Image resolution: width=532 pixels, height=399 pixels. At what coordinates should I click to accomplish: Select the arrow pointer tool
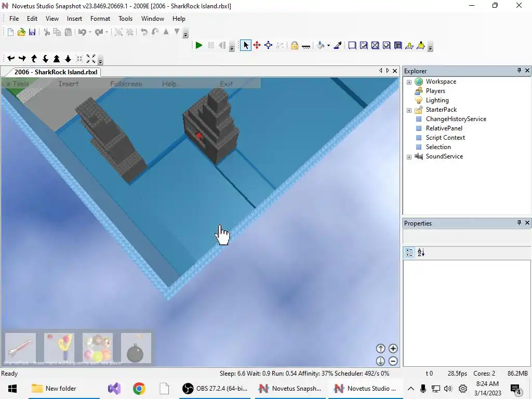click(246, 45)
